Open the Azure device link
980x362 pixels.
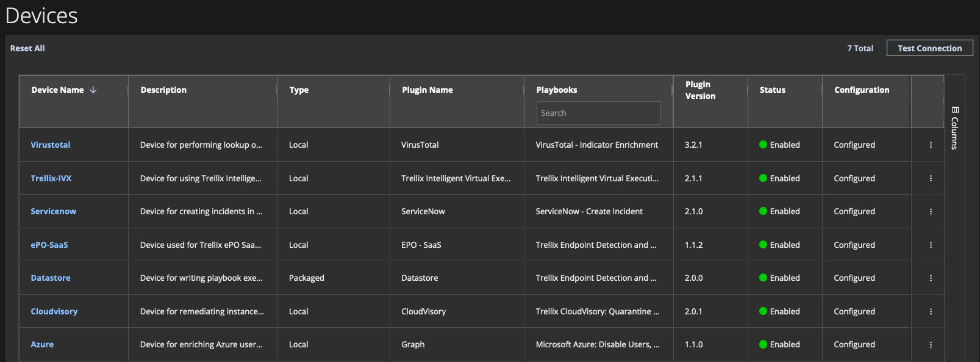coord(42,344)
